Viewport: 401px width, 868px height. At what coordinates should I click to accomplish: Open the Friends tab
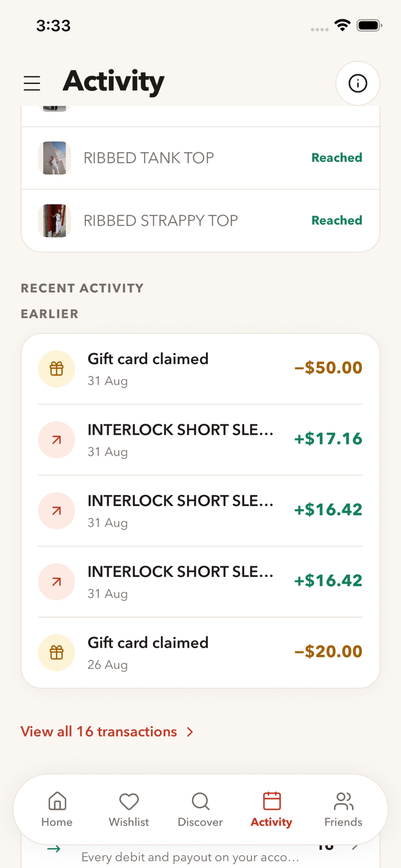point(343,809)
